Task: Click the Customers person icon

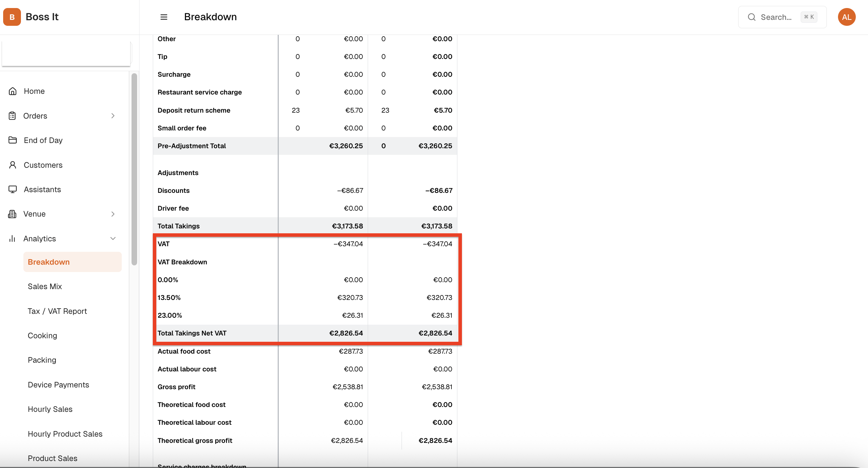Action: point(13,165)
